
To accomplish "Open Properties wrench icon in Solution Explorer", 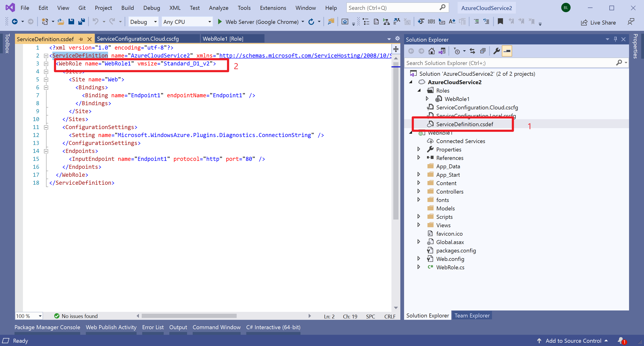I will (x=496, y=51).
